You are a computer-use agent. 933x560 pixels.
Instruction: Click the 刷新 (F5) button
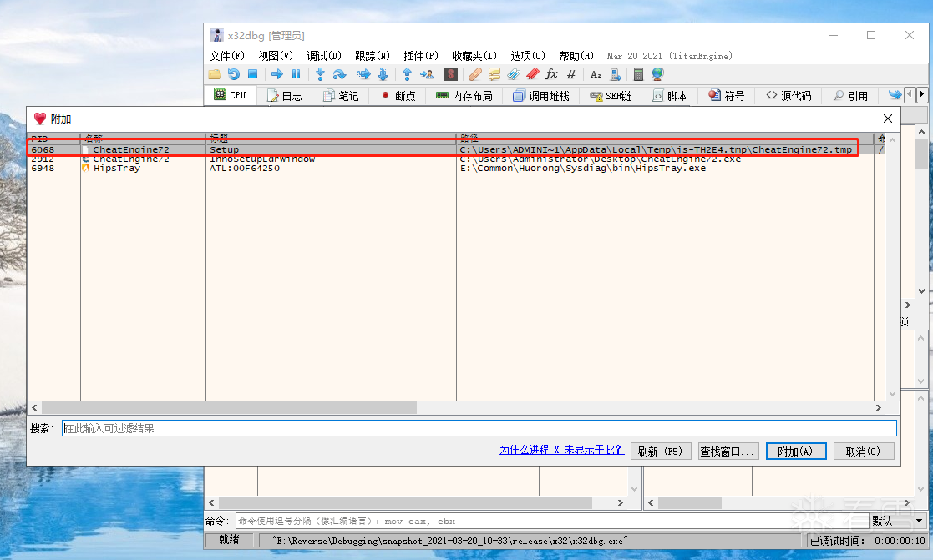[x=660, y=452]
